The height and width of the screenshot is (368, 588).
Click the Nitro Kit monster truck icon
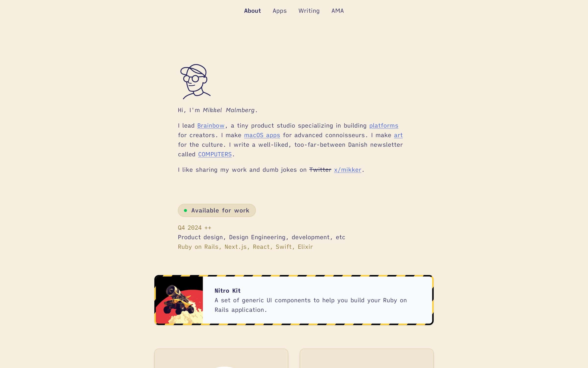179,300
